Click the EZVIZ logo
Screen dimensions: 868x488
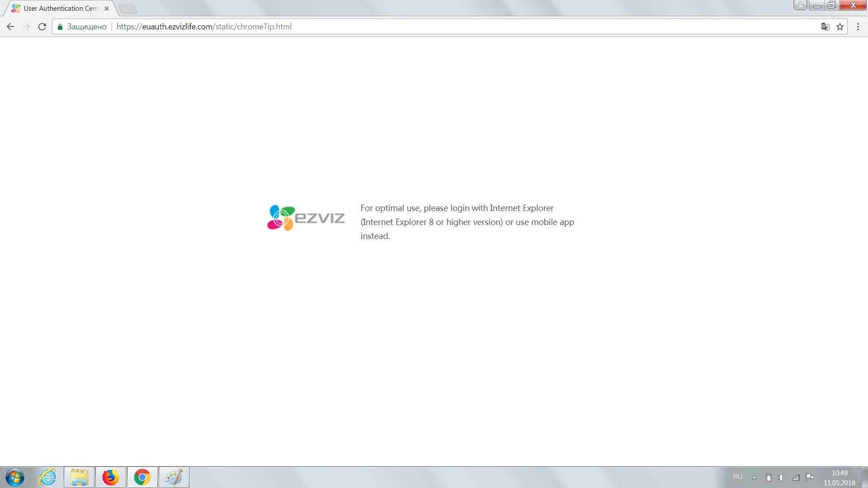tap(306, 218)
